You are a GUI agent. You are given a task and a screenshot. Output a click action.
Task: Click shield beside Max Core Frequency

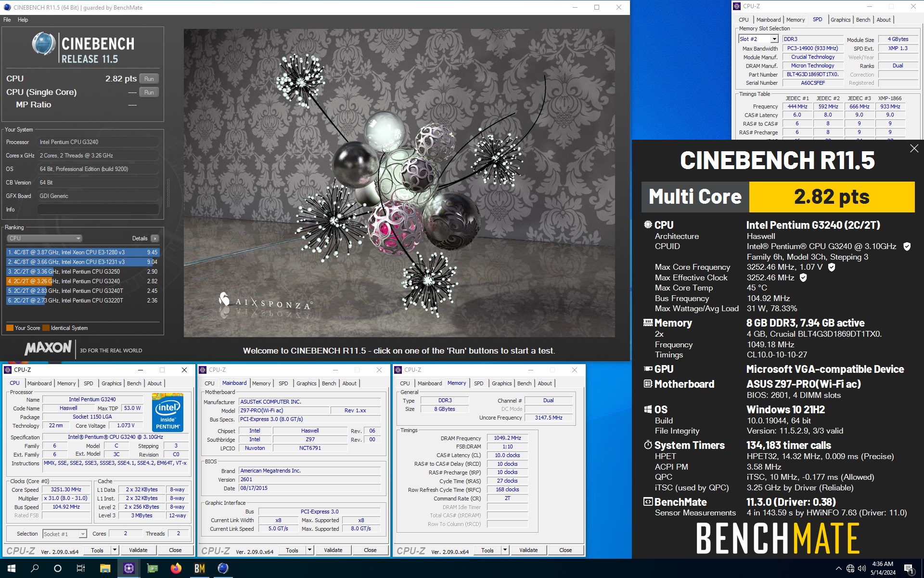point(832,267)
